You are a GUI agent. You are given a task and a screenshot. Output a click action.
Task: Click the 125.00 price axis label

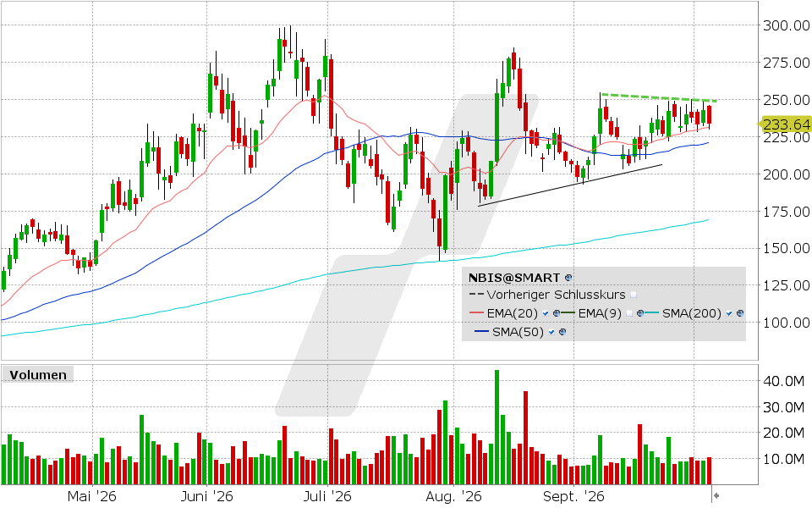point(786,285)
